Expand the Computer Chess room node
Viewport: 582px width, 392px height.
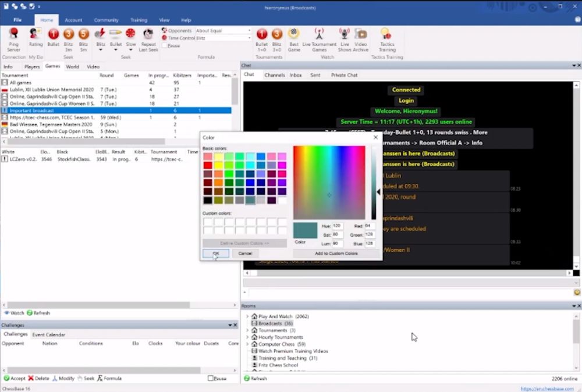247,344
